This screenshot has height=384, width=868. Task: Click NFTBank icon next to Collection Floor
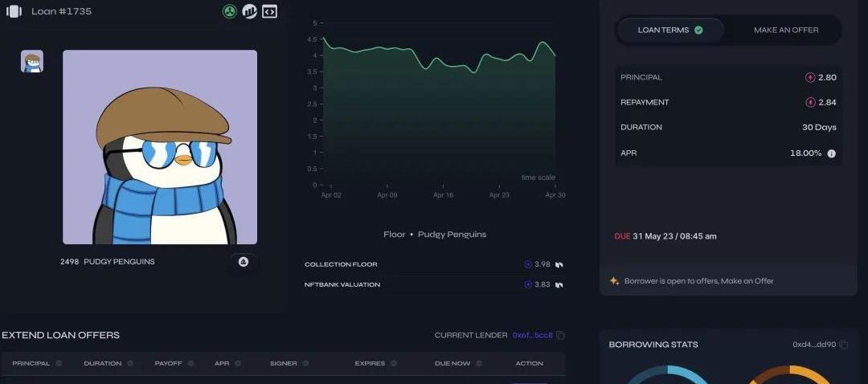559,264
